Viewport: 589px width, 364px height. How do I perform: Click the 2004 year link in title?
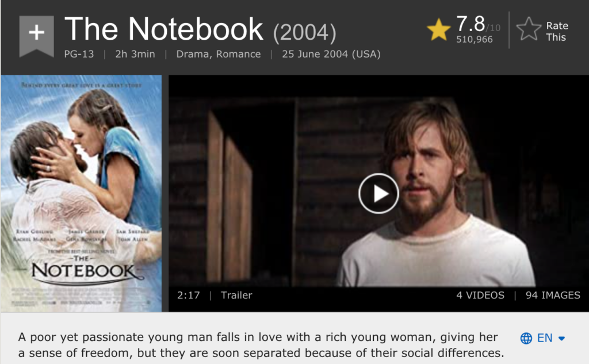(305, 32)
